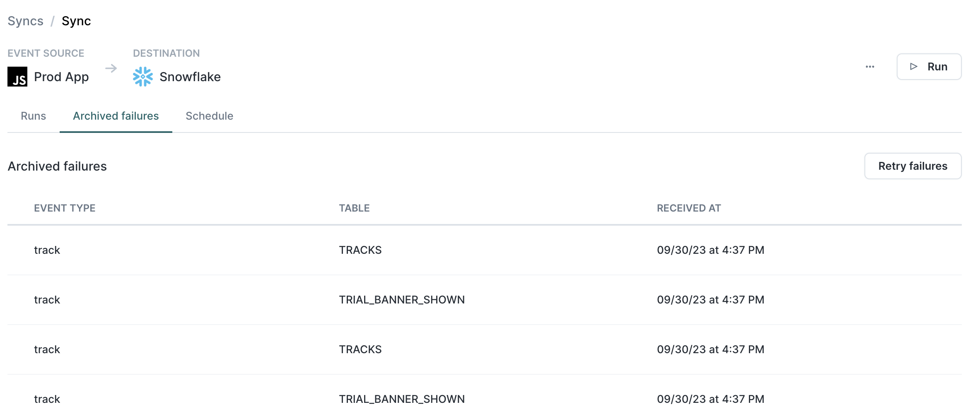
Task: Click the JS Prod App source icon
Action: coord(17,77)
